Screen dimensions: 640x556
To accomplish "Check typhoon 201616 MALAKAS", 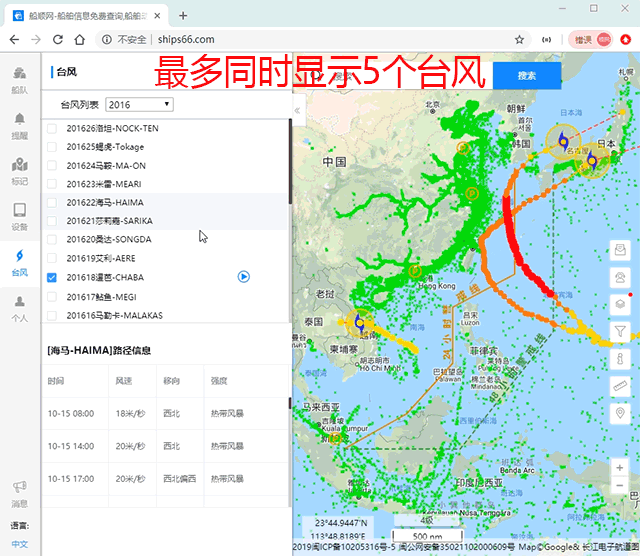I will tap(52, 316).
